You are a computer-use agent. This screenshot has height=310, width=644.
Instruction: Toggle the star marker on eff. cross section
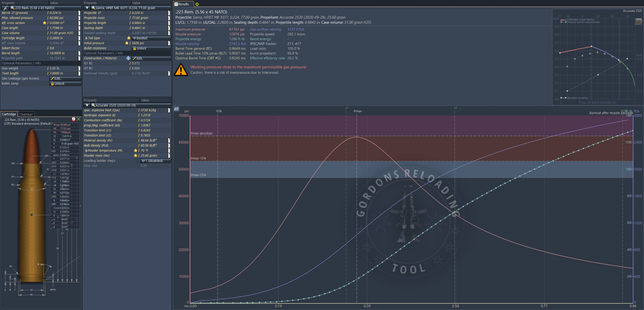point(44,23)
